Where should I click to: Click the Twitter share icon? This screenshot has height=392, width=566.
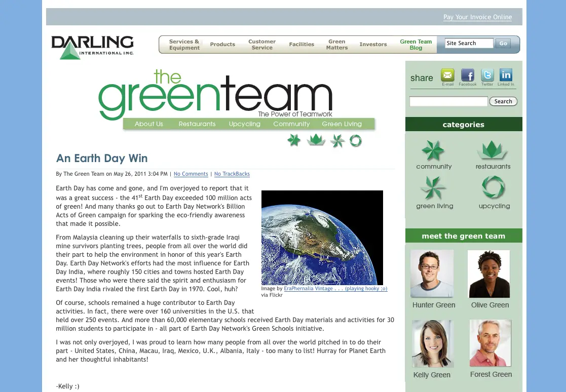point(487,75)
